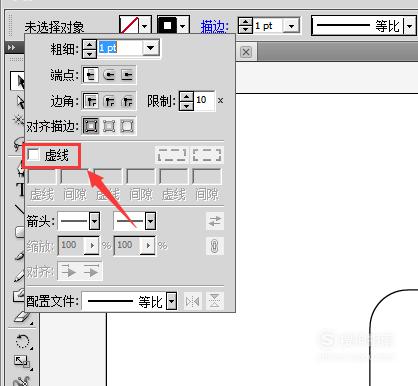Open the control bar 等比 profile dropdown
This screenshot has height=386, width=418.
[x=409, y=26]
